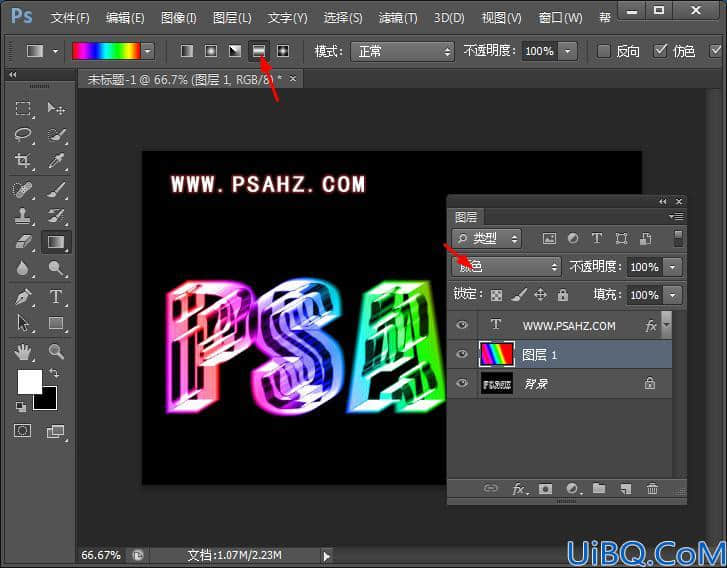Toggle lock image pixels brush icon

519,295
